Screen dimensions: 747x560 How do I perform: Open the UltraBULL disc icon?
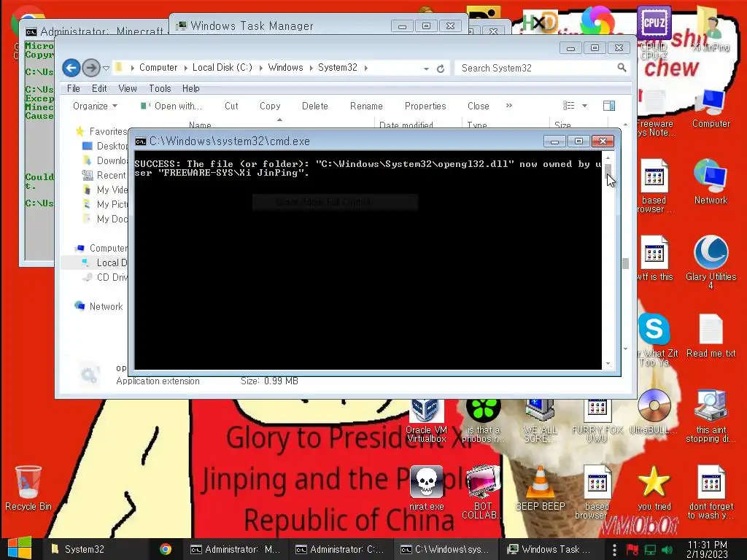pos(654,412)
